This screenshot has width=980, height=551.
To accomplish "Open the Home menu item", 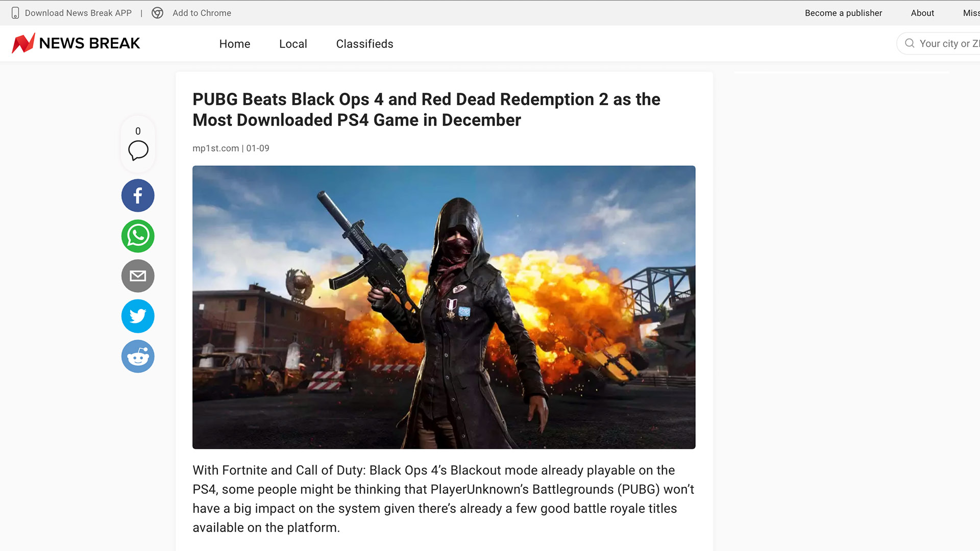I will pyautogui.click(x=235, y=44).
